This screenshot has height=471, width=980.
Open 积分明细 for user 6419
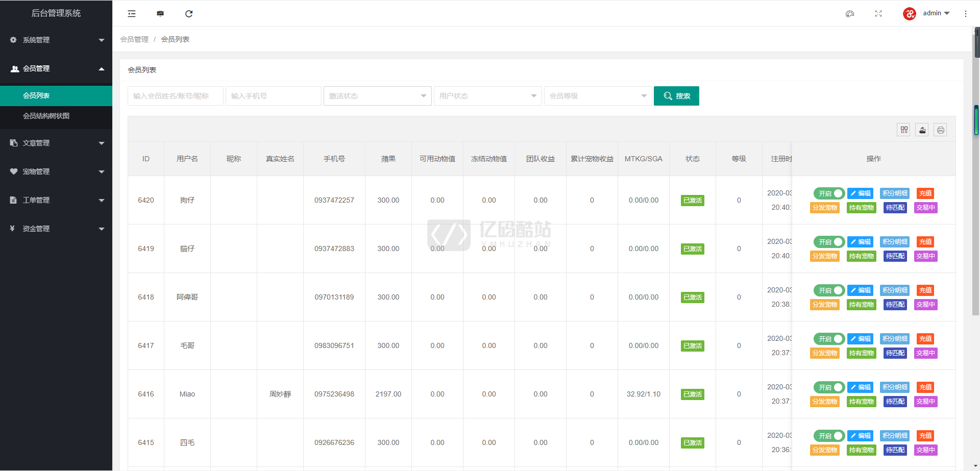[895, 242]
